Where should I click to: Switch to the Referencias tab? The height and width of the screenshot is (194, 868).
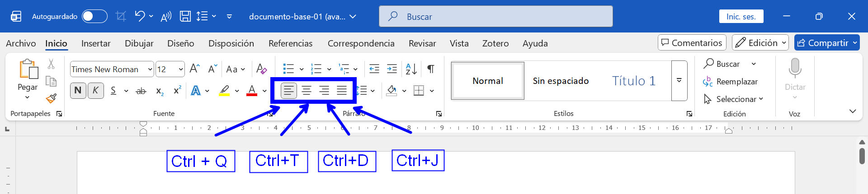pyautogui.click(x=290, y=43)
